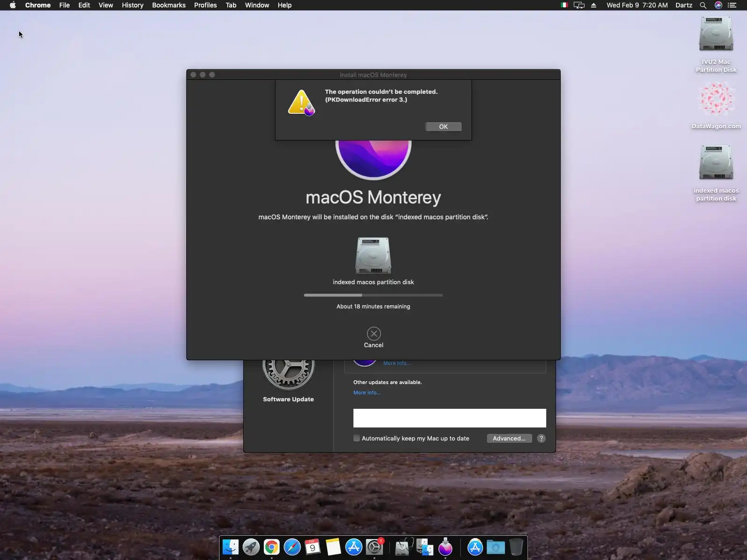Click OK in the PKDownloadError alert

[443, 126]
